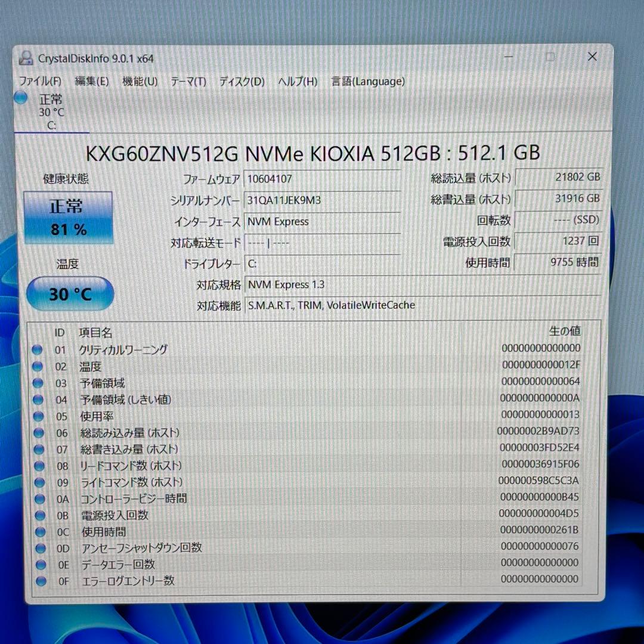
Task: Open the ヘルプ(H) menu
Action: (298, 81)
